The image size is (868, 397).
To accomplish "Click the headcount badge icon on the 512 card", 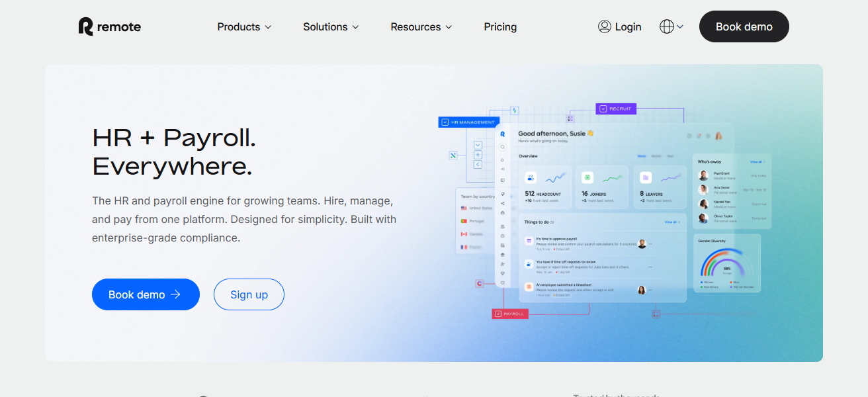I will click(531, 176).
